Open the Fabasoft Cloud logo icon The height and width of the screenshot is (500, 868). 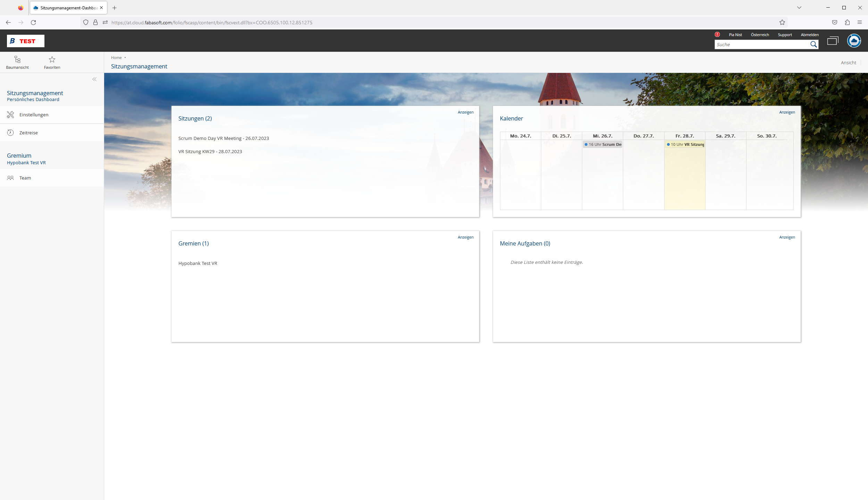(854, 41)
